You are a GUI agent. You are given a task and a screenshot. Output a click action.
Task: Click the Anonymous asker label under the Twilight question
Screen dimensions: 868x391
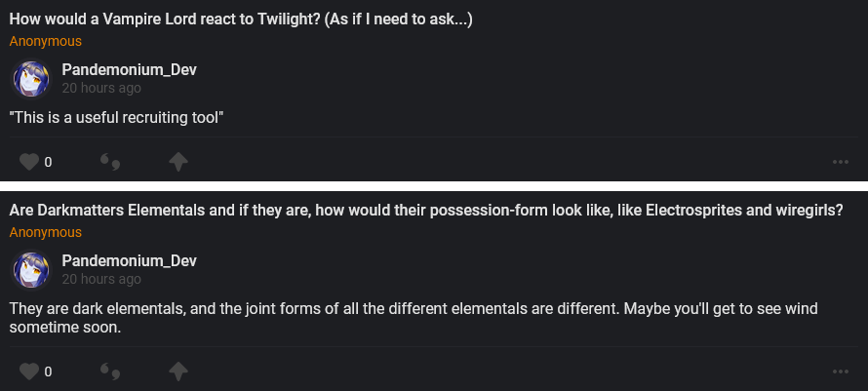[x=46, y=42]
